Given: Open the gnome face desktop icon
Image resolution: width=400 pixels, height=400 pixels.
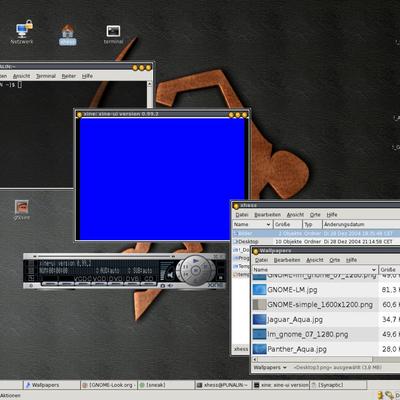Looking at the screenshot, I should [22, 210].
